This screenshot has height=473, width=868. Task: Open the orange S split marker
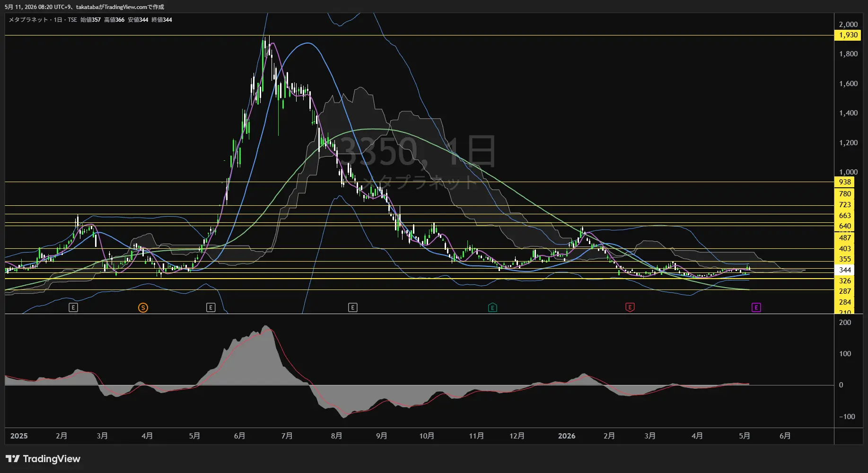(143, 308)
